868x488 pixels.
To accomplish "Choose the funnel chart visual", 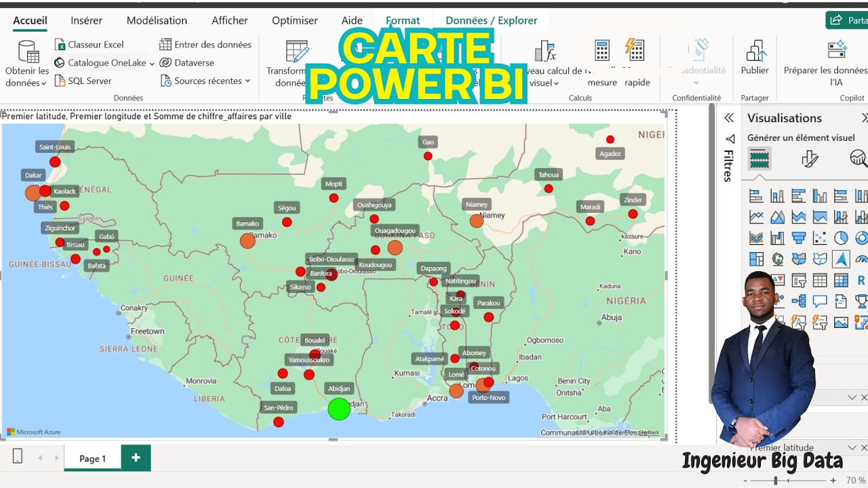I will point(798,239).
